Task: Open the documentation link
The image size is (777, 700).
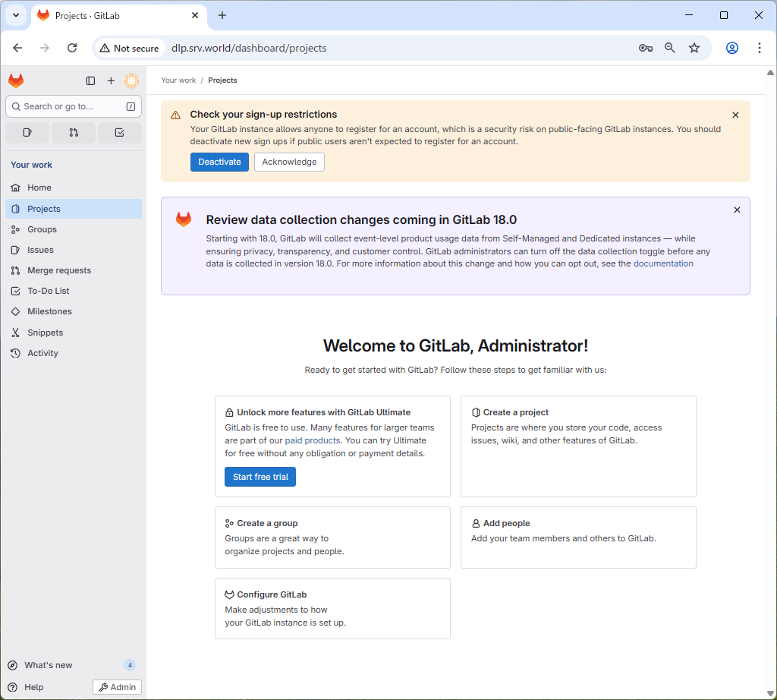Action: [x=663, y=263]
